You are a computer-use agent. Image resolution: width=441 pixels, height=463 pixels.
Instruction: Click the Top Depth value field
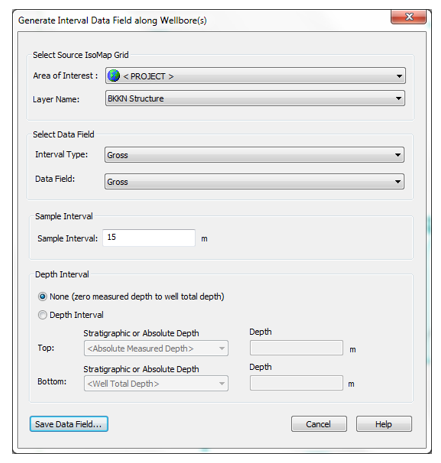pos(296,348)
